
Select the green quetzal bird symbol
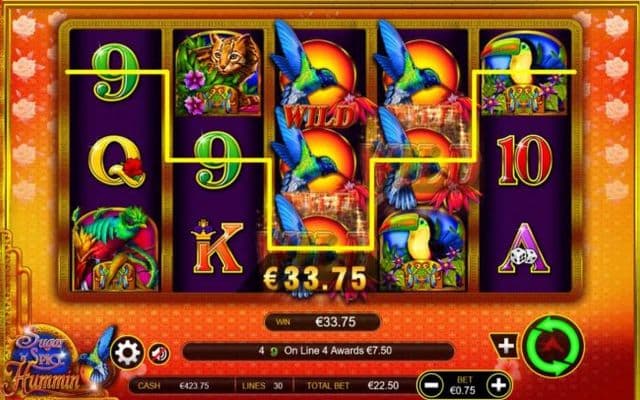[116, 248]
